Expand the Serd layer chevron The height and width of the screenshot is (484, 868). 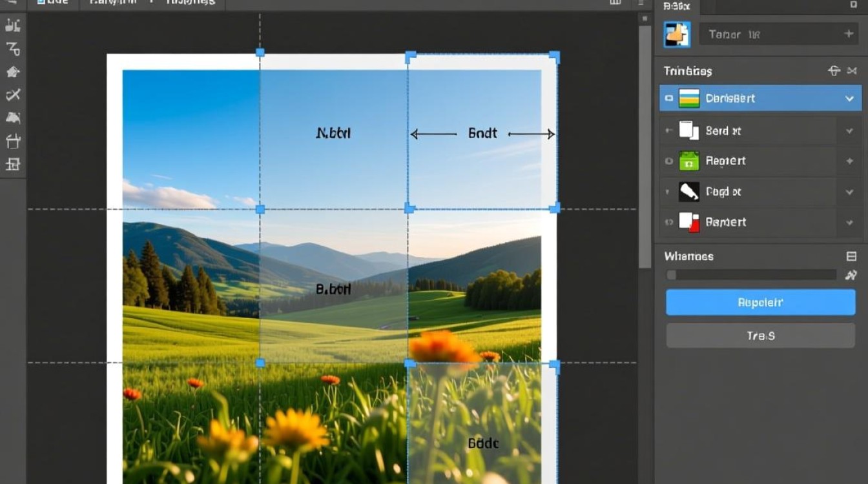pyautogui.click(x=849, y=130)
